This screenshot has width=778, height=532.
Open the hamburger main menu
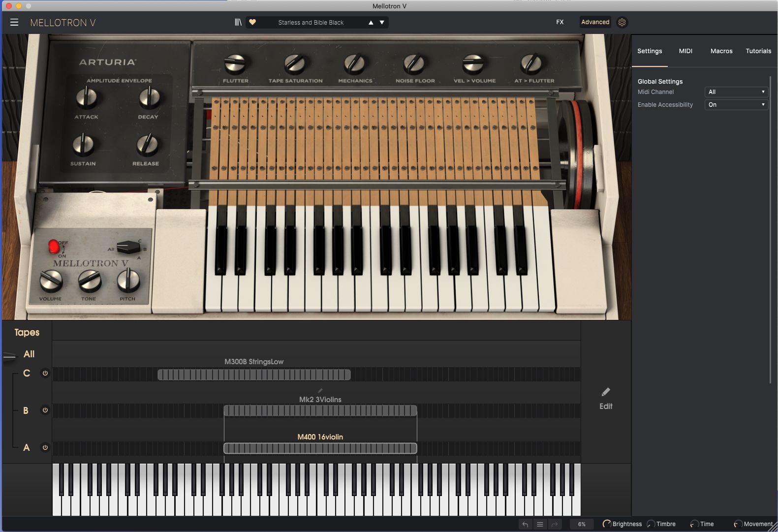[x=14, y=22]
